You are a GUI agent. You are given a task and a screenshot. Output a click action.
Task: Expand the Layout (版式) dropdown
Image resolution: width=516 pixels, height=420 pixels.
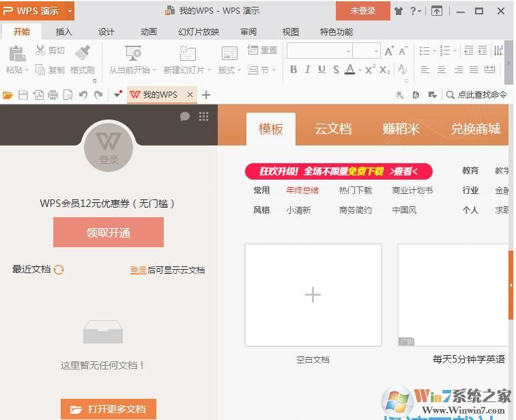click(x=240, y=70)
